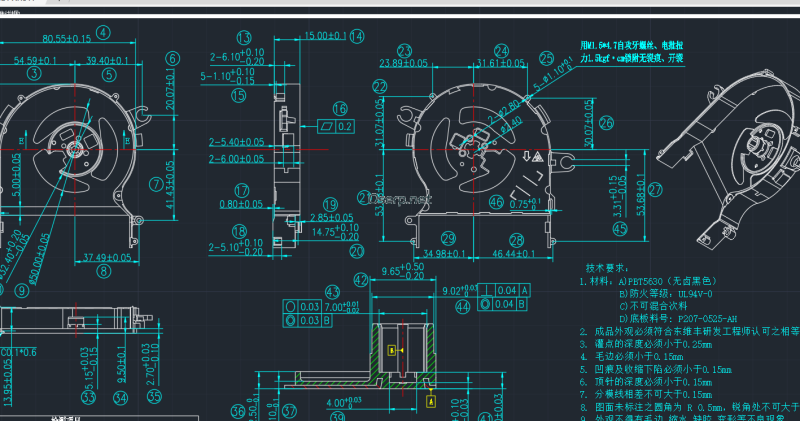The image size is (800, 421).
Task: Select the 15.00±0.1 dimension text
Action: coord(324,35)
